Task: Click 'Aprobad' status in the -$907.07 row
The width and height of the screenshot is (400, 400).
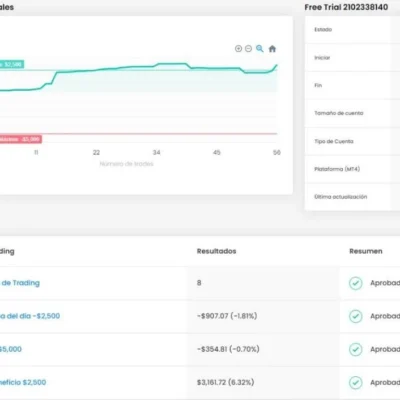Action: 385,316
